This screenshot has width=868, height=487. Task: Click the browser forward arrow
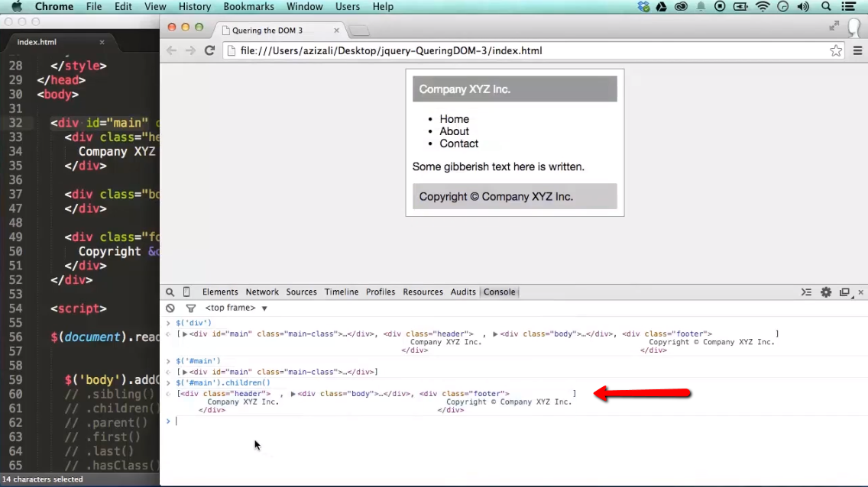point(190,50)
